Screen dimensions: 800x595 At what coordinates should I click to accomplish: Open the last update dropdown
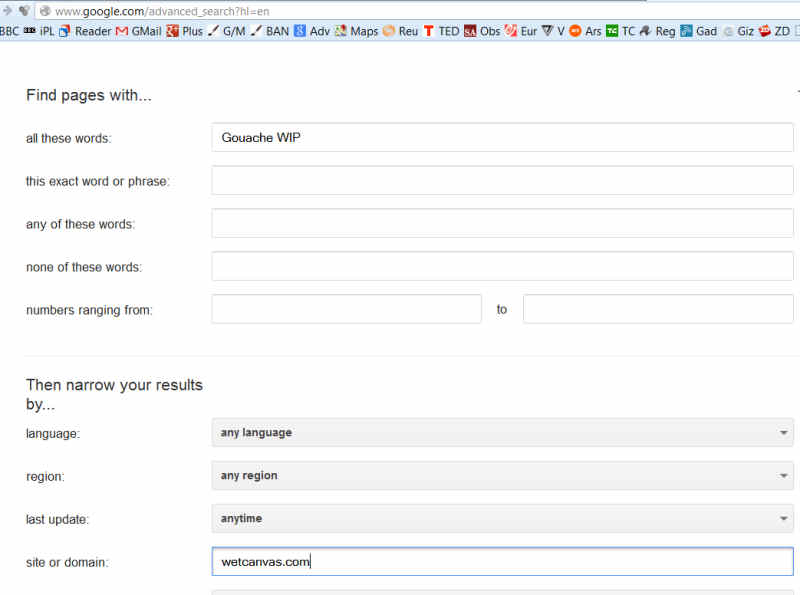[503, 518]
